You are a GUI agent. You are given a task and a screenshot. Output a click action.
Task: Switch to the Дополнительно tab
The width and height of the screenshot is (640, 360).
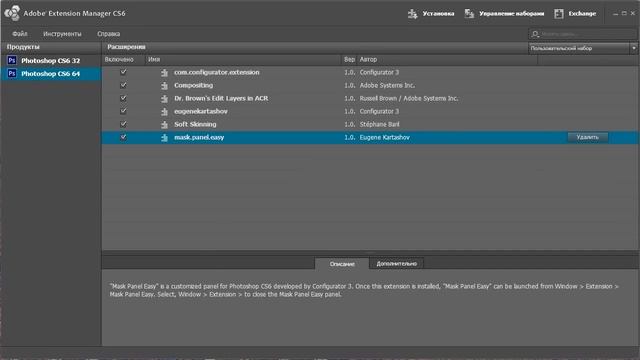pyautogui.click(x=397, y=264)
